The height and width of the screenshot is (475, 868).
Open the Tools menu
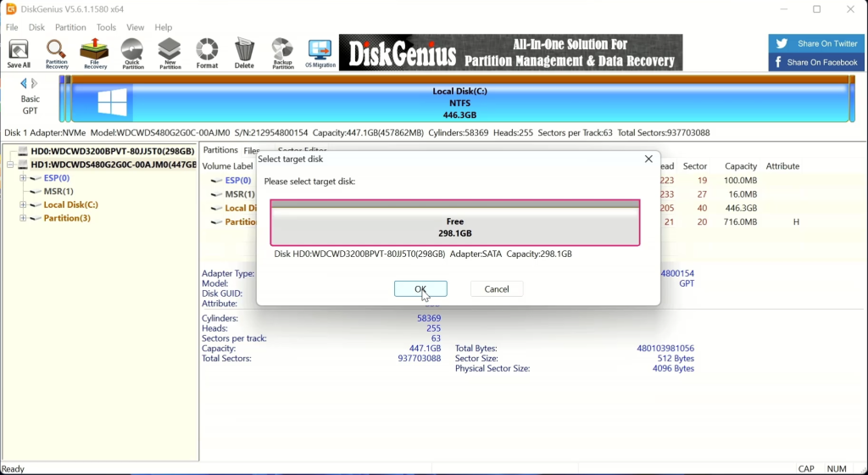[x=106, y=28]
